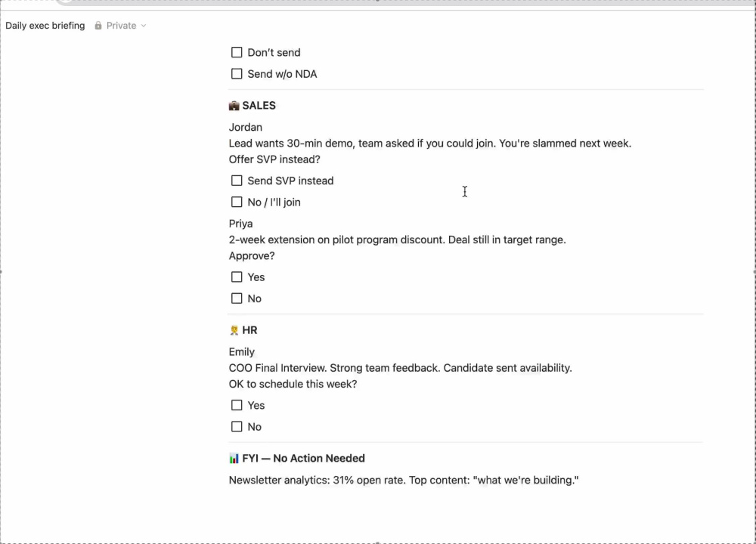Click the person emoji icon beside HR

[234, 330]
